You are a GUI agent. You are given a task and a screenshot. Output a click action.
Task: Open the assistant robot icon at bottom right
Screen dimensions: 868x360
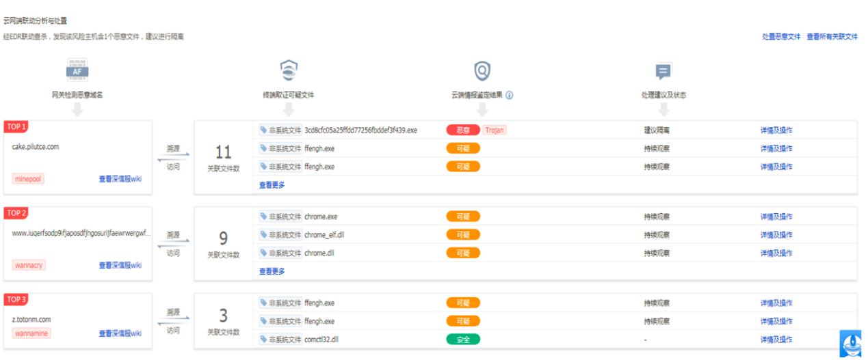pos(850,344)
